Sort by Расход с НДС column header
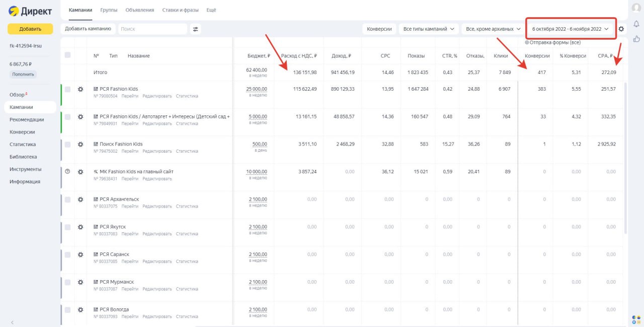644x327 pixels. (299, 56)
